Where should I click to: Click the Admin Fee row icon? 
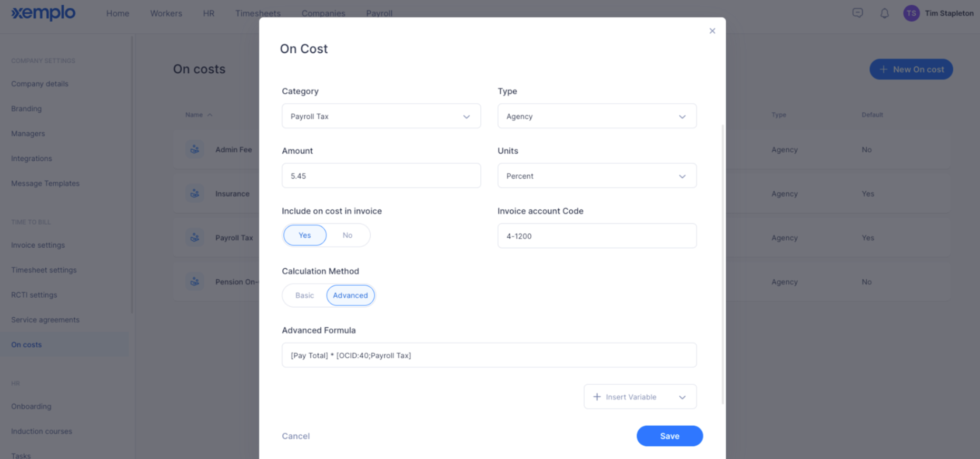(195, 150)
